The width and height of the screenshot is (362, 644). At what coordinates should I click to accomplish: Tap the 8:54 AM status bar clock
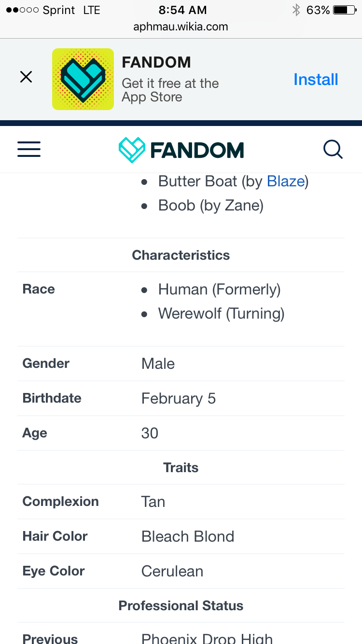[182, 10]
